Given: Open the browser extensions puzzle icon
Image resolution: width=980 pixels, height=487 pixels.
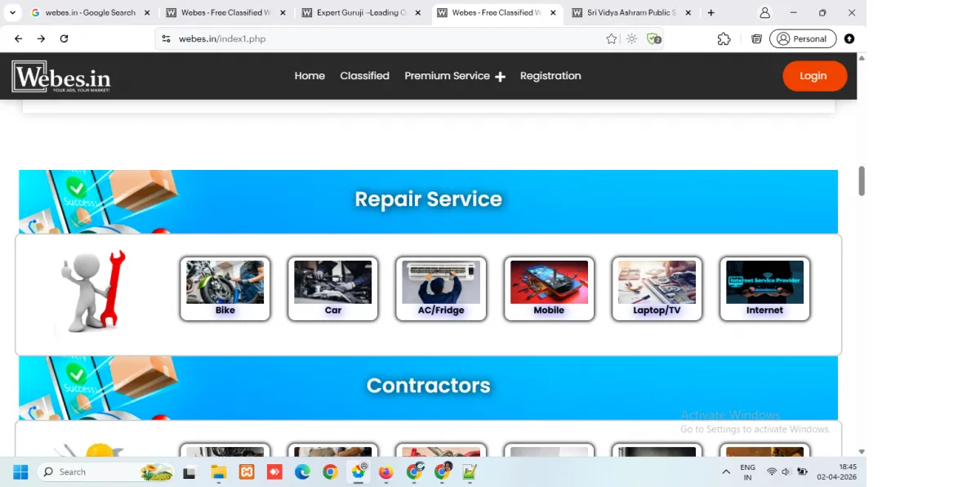Looking at the screenshot, I should (724, 38).
